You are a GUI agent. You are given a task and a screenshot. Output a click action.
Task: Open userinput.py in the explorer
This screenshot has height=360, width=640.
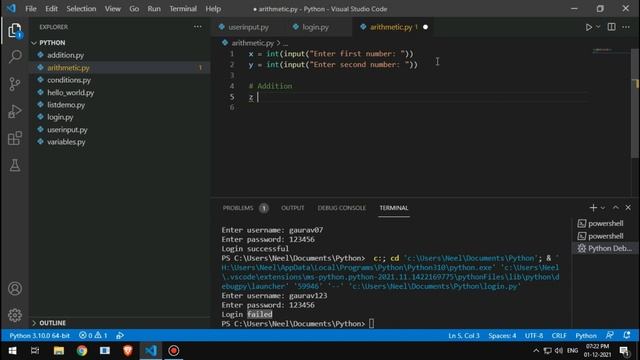coord(67,130)
